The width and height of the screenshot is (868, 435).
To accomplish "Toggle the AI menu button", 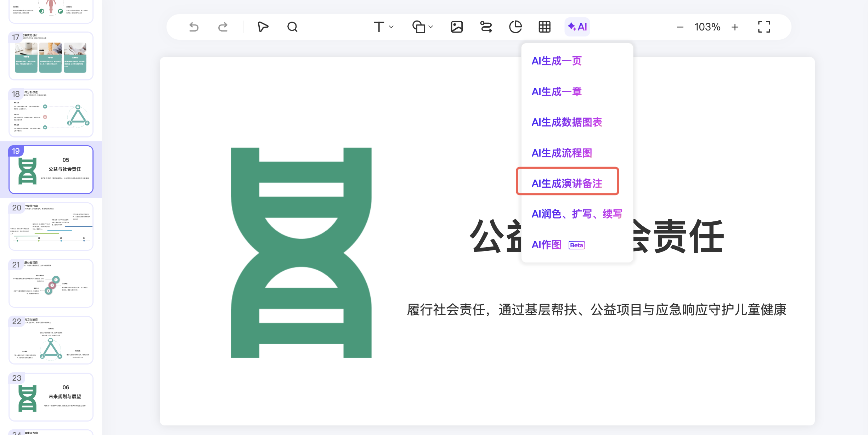I will click(577, 27).
